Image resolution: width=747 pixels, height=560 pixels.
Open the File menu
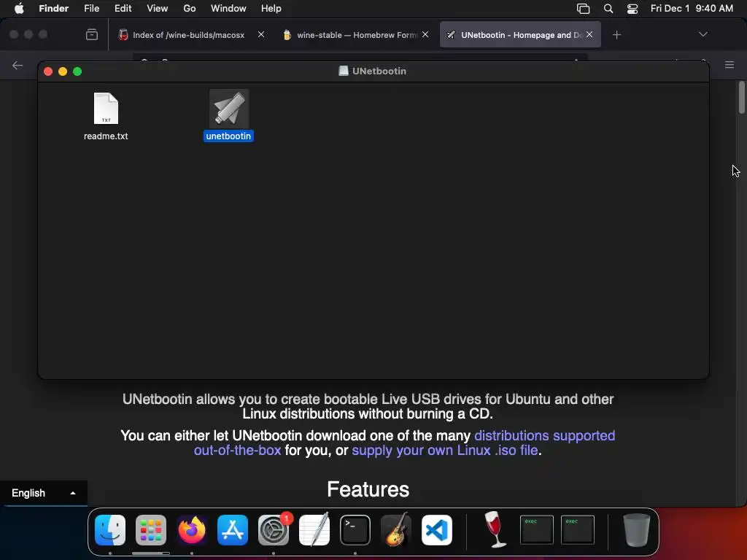(91, 9)
